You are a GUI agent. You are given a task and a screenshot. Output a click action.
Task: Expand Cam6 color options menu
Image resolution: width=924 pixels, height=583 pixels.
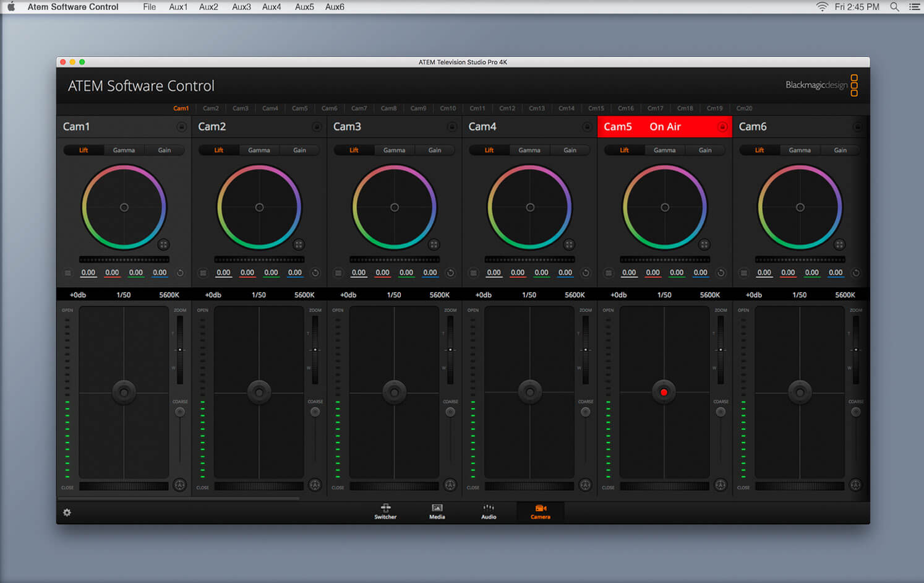tap(744, 273)
